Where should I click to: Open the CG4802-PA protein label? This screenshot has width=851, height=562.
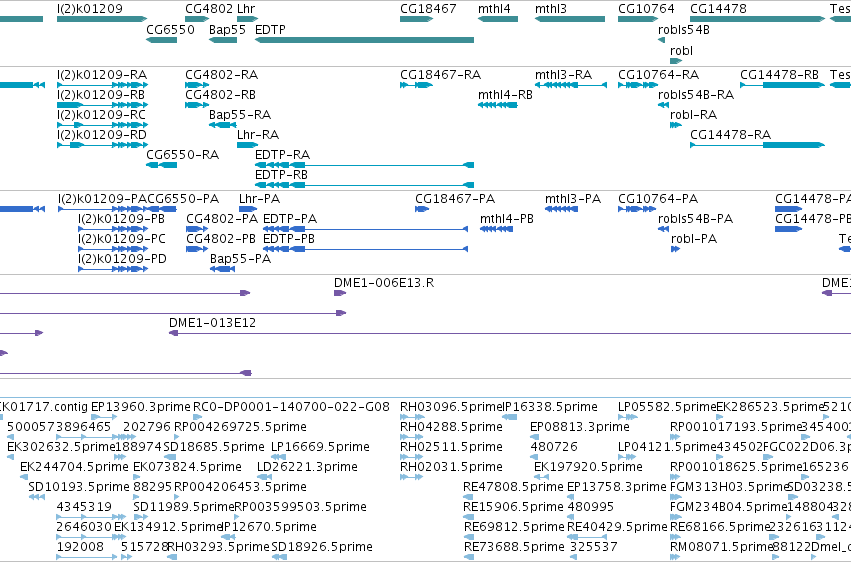(x=222, y=219)
